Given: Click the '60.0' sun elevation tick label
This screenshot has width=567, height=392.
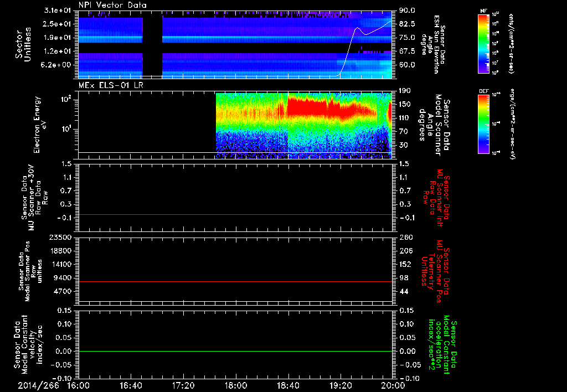Looking at the screenshot, I should [407, 65].
